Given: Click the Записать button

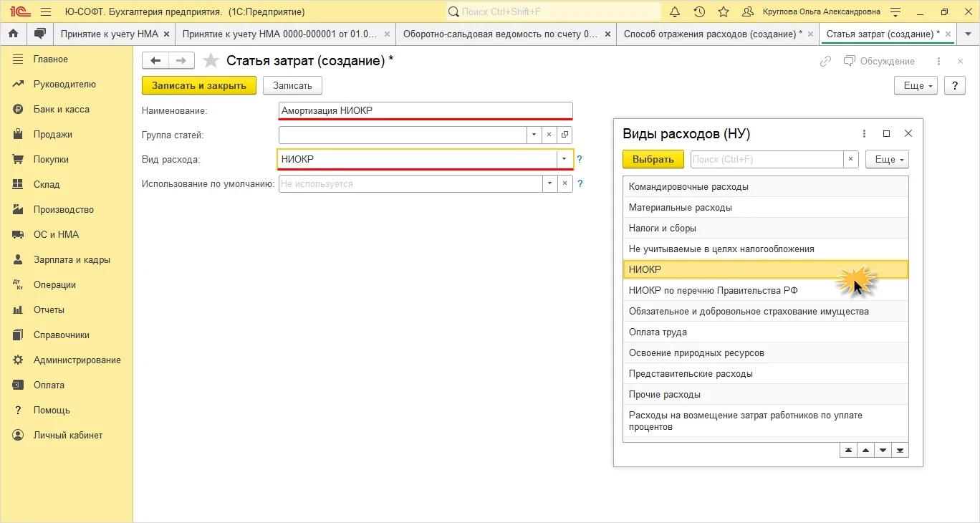Looking at the screenshot, I should click(x=292, y=85).
